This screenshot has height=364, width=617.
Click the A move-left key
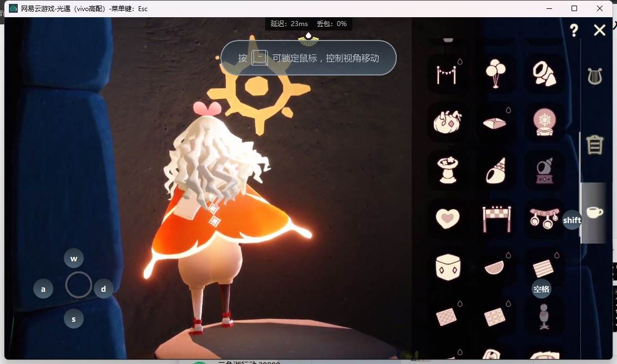(43, 289)
